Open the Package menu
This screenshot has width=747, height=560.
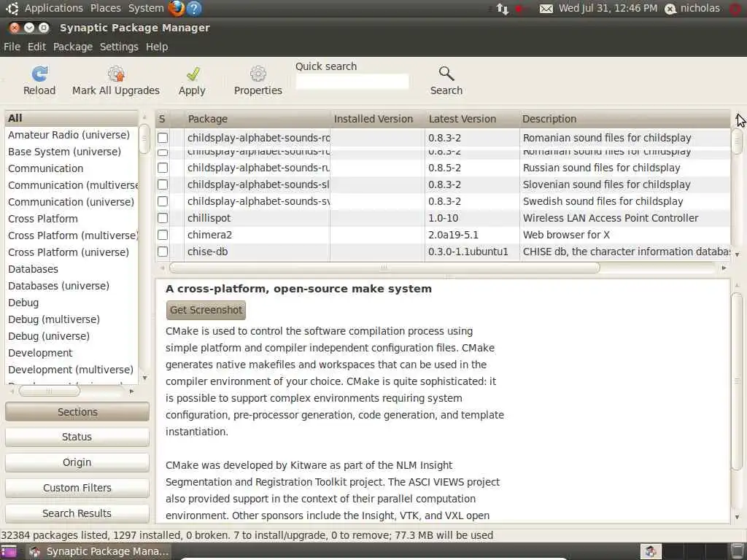73,47
